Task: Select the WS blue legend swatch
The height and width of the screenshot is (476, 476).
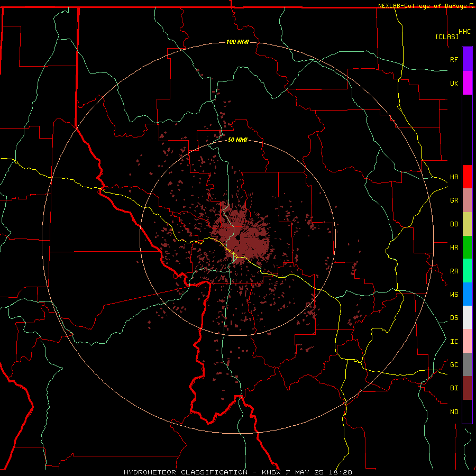Action: point(467,294)
